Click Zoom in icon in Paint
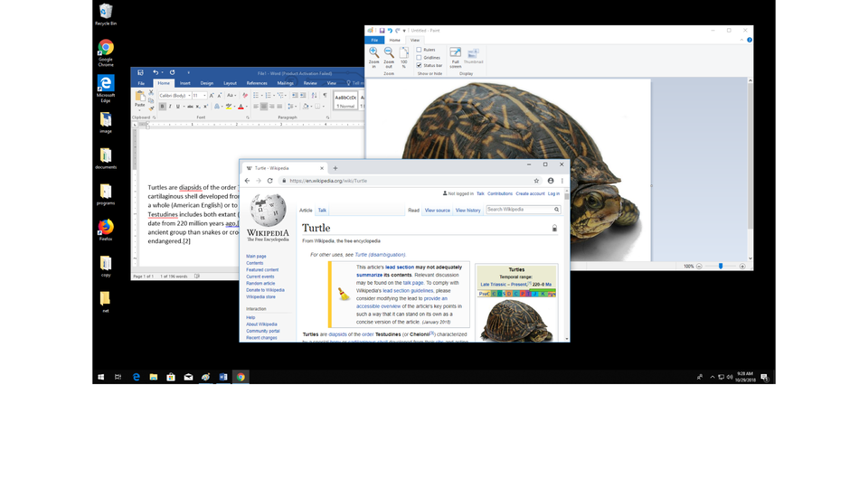The width and height of the screenshot is (868, 488). (x=374, y=53)
